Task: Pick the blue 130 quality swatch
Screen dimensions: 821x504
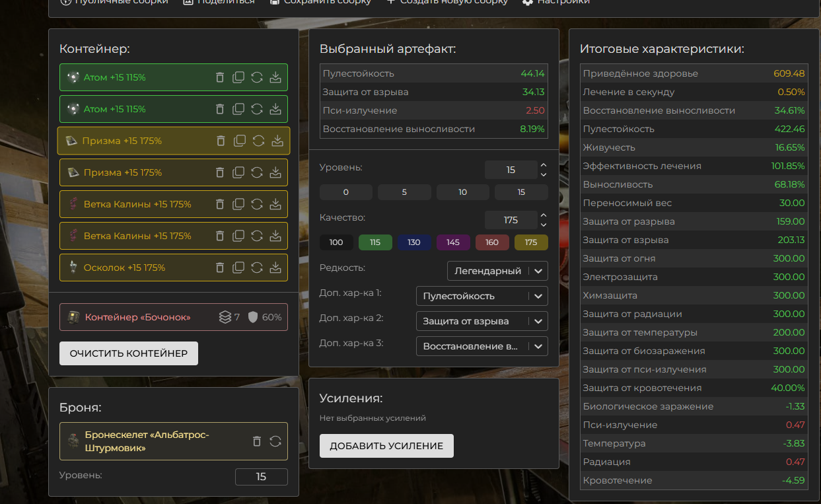Action: tap(414, 242)
